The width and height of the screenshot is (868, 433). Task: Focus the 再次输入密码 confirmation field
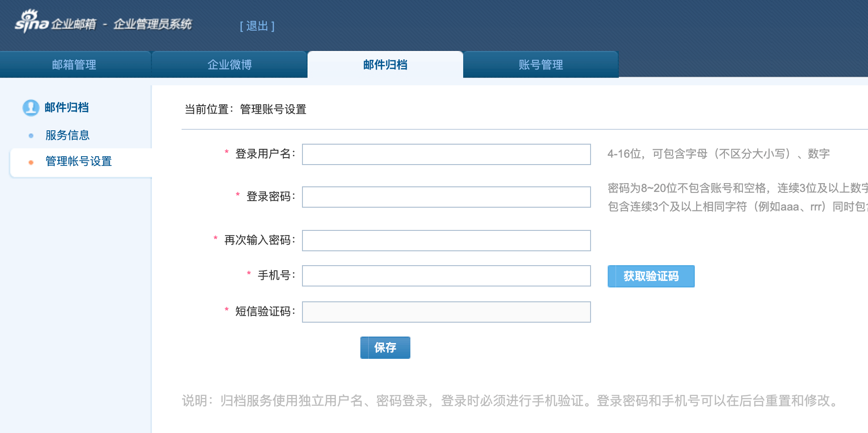(x=446, y=241)
